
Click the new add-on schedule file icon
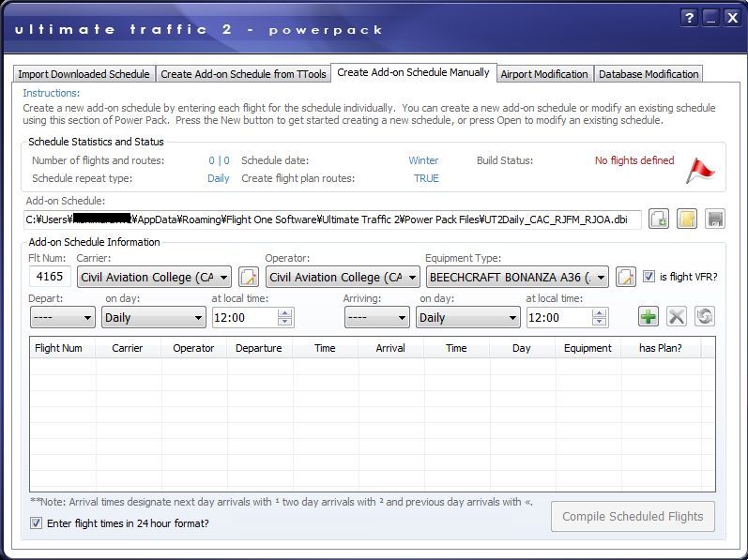click(x=659, y=219)
